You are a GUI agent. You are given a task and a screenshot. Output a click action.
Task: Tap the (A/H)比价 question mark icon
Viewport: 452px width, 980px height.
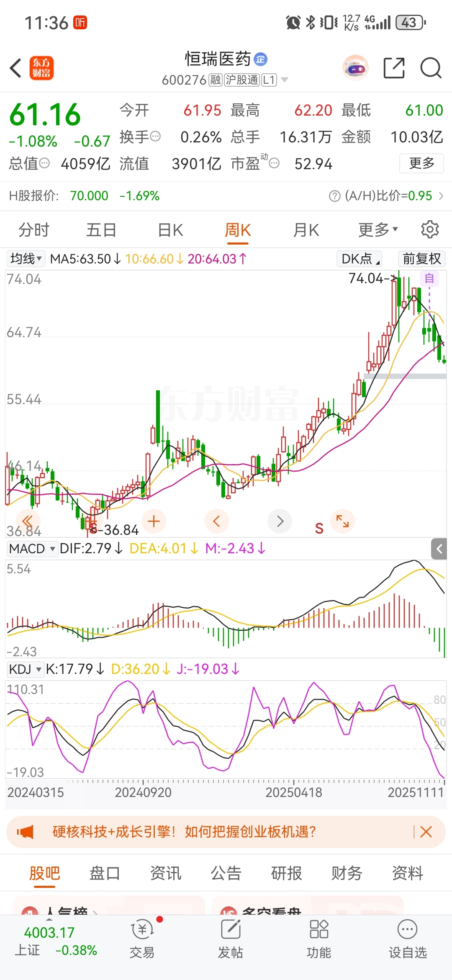[335, 196]
